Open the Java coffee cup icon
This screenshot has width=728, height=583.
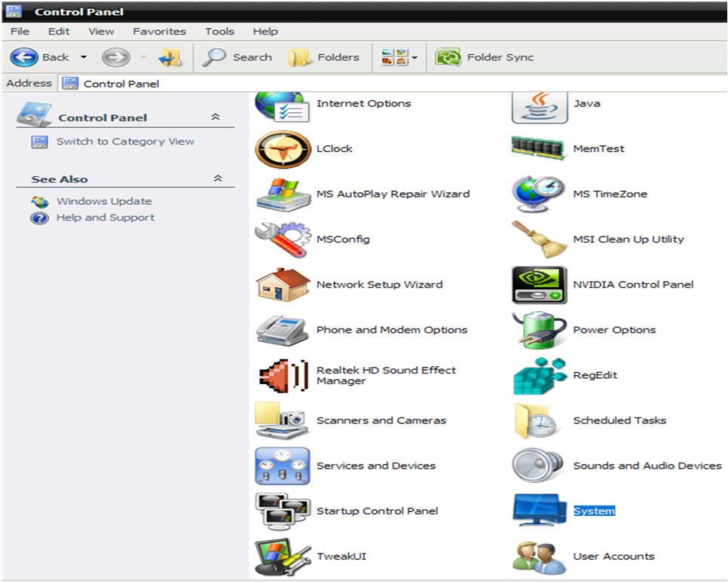click(540, 107)
